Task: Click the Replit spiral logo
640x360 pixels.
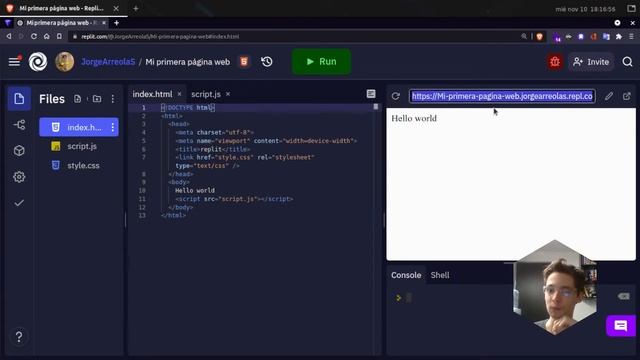Action: [38, 62]
